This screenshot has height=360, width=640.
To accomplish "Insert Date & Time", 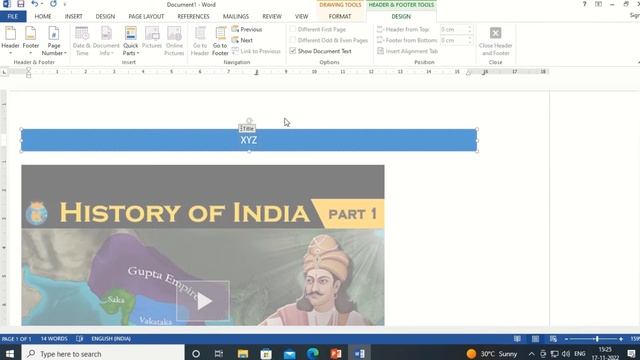I will coord(82,41).
